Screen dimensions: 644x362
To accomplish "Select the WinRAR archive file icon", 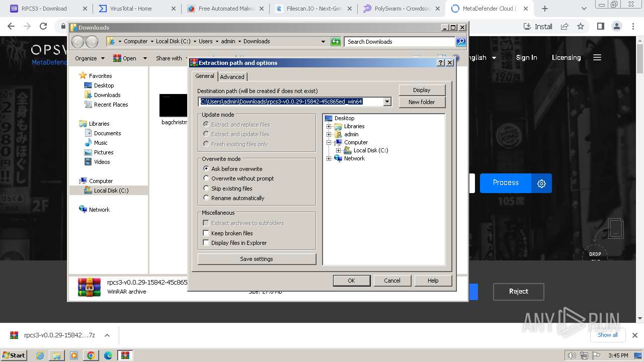I will [x=89, y=286].
